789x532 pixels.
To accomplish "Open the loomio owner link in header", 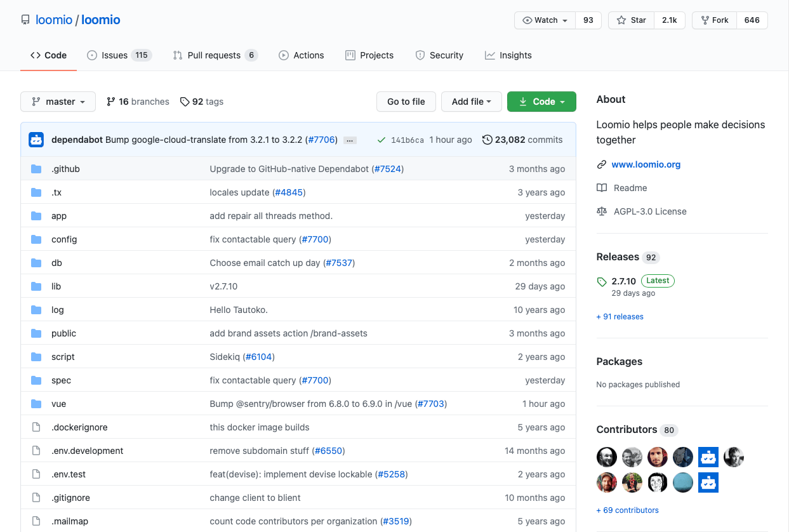I will tap(54, 20).
